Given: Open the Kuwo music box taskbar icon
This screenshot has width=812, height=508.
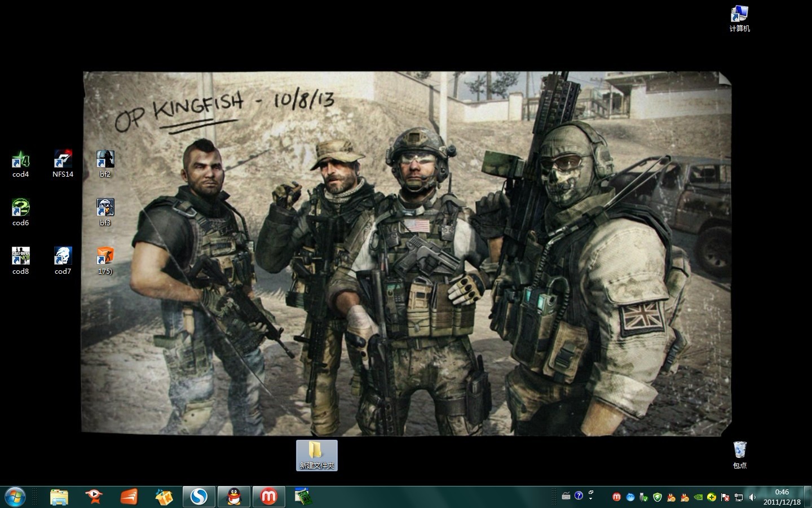Looking at the screenshot, I should click(x=164, y=497).
